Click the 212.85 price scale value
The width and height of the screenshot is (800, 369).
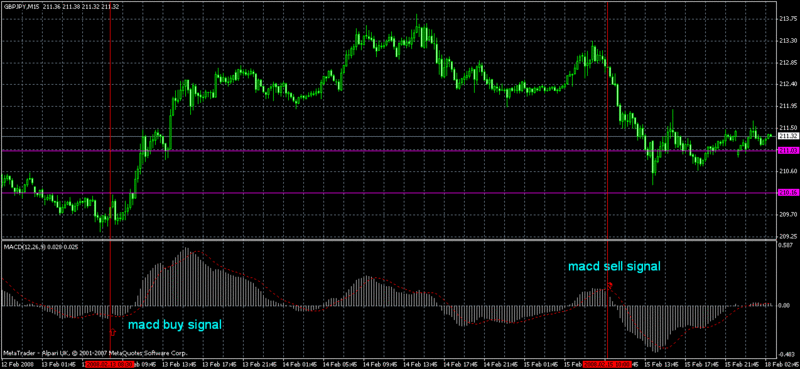click(x=788, y=63)
